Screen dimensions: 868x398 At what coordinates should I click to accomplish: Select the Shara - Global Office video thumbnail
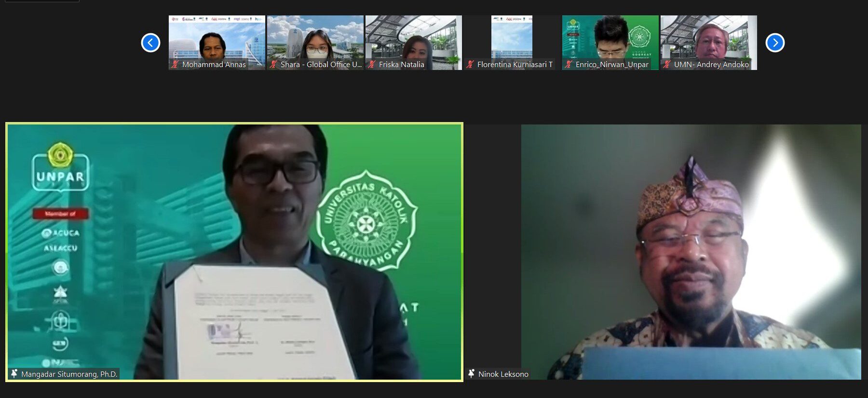tap(315, 39)
